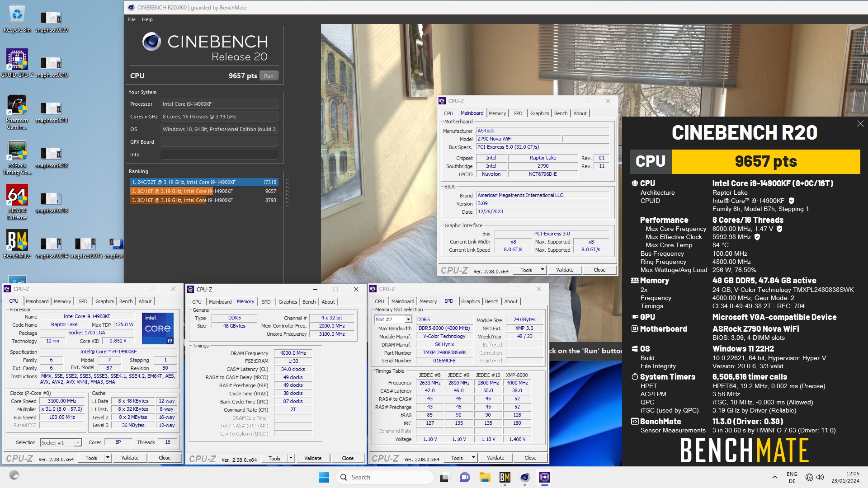Screen dimensions: 868x488
Task: Open SPD tab in the CPU tab CPU-Z window
Action: [x=83, y=301]
